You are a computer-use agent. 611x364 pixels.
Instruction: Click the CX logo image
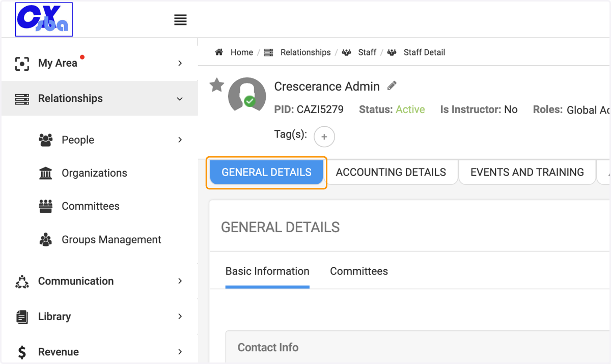coord(44,19)
